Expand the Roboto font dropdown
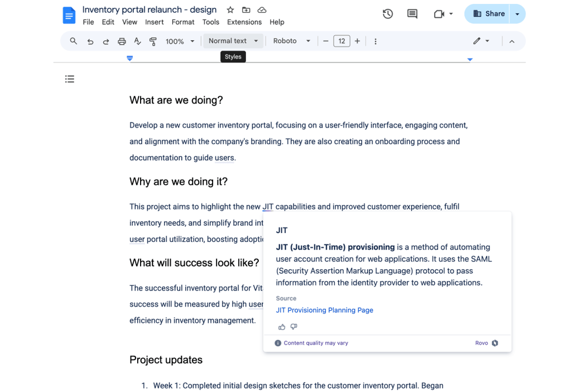 291,41
